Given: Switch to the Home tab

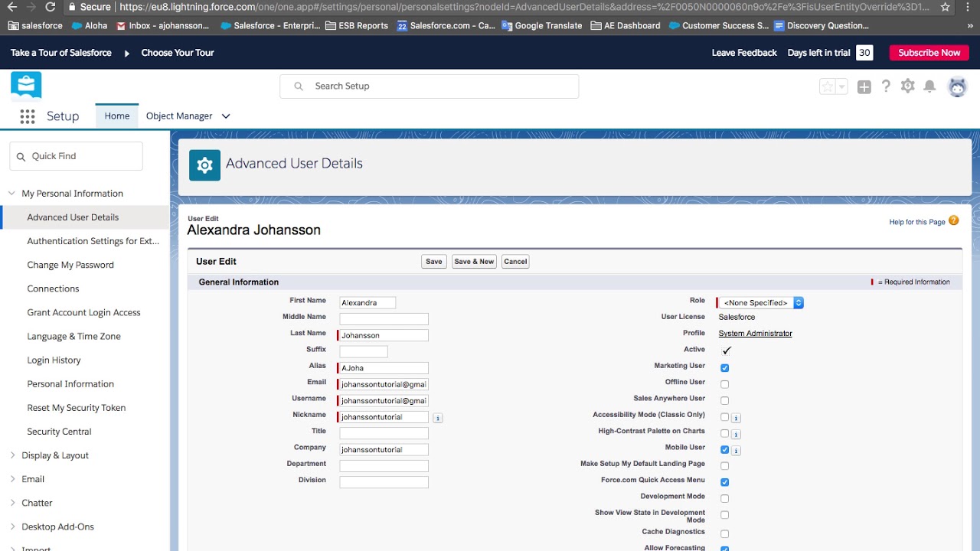Looking at the screenshot, I should 117,116.
